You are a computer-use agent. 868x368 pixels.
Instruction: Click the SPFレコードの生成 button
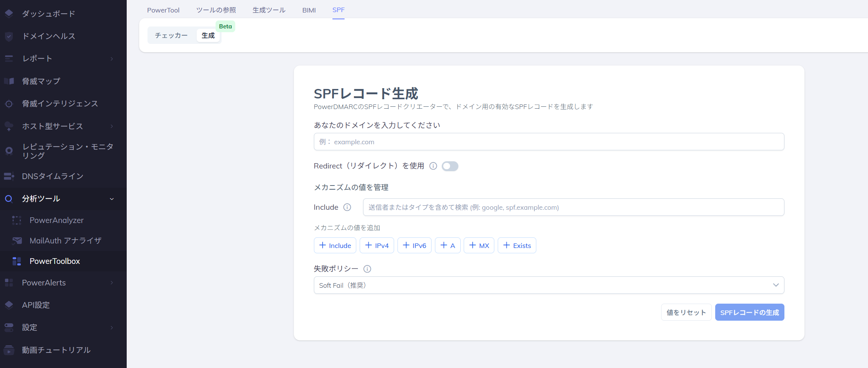pyautogui.click(x=749, y=312)
